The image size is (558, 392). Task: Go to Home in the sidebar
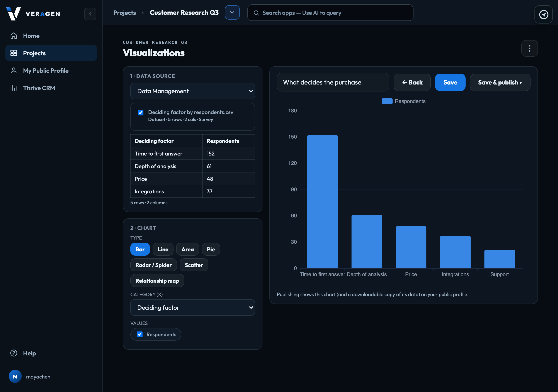(51, 36)
